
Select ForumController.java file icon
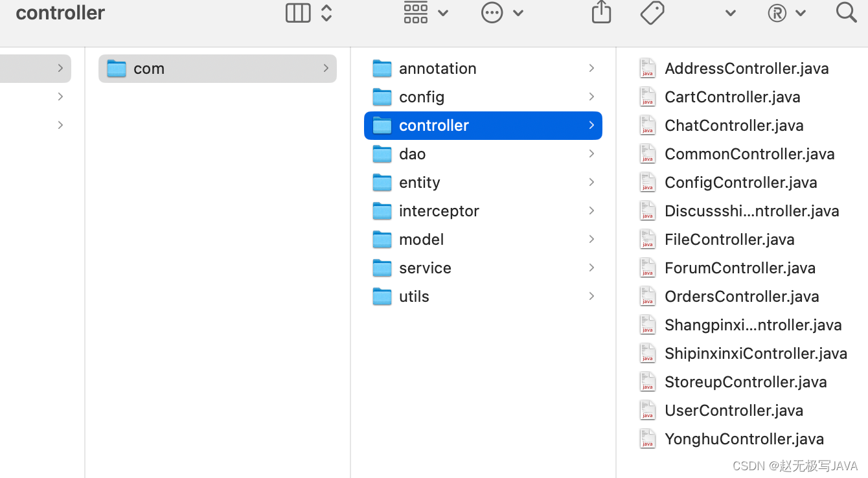click(648, 267)
